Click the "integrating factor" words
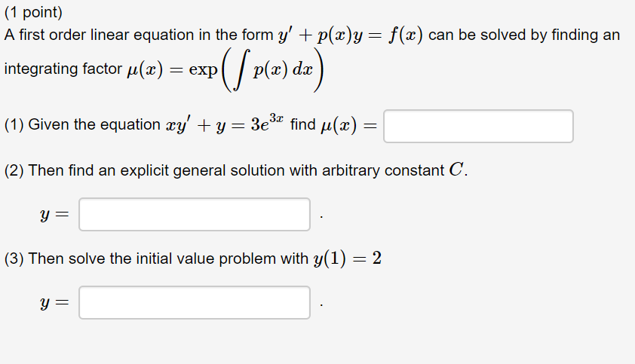The width and height of the screenshot is (635, 364). click(63, 69)
